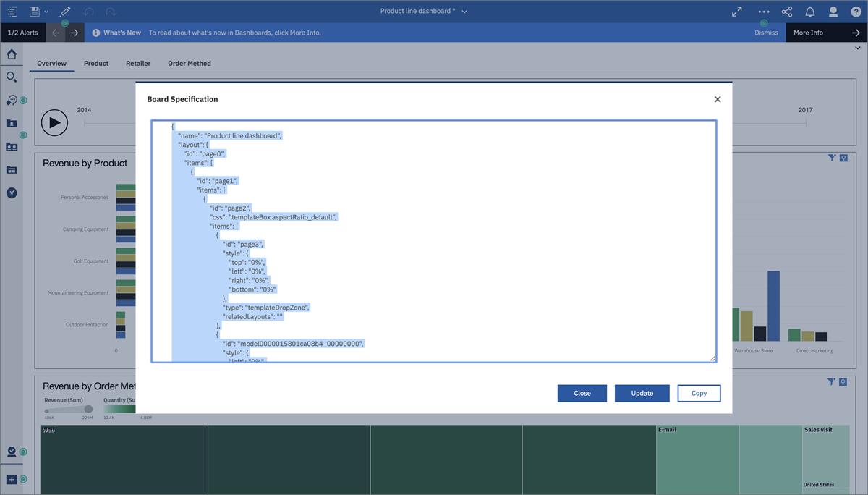Open the Notifications bell icon

pos(809,11)
